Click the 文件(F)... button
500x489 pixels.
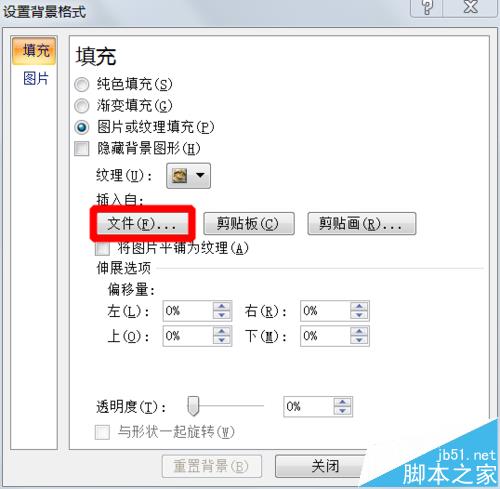pos(142,223)
